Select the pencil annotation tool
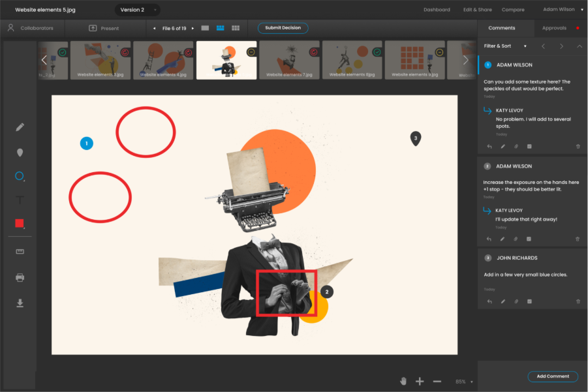This screenshot has width=588, height=392. [20, 127]
